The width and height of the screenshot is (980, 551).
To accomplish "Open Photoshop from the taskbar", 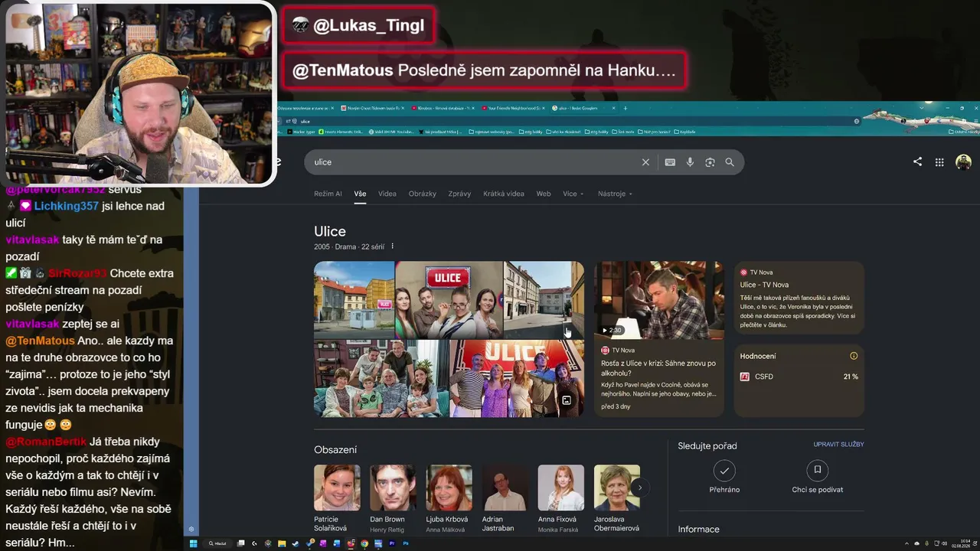I will point(406,543).
